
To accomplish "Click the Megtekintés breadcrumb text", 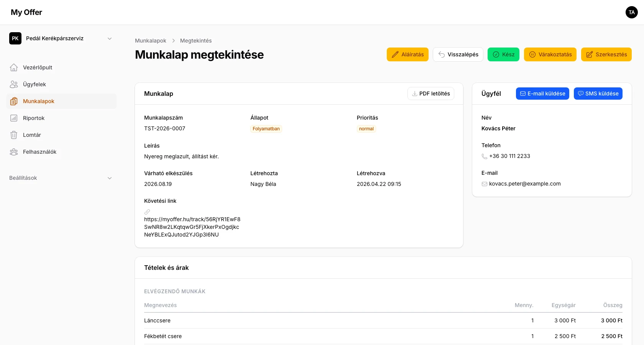I will pos(196,41).
